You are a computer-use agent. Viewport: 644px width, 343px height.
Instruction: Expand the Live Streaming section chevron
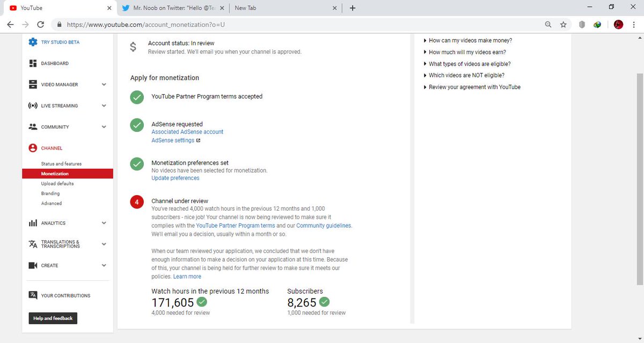point(104,106)
